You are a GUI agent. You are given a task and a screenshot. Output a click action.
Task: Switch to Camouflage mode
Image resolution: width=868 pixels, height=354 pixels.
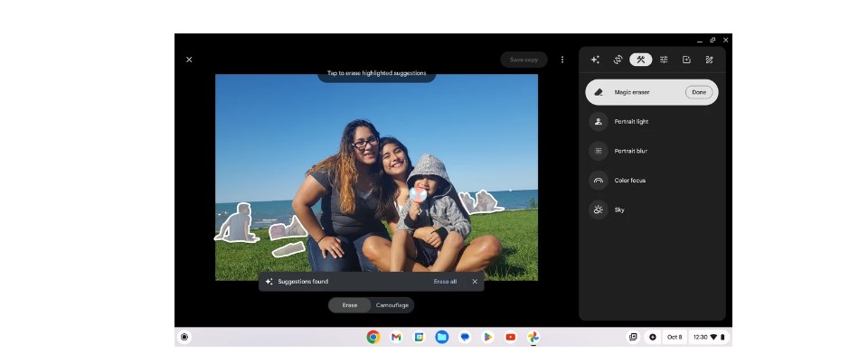pos(392,305)
